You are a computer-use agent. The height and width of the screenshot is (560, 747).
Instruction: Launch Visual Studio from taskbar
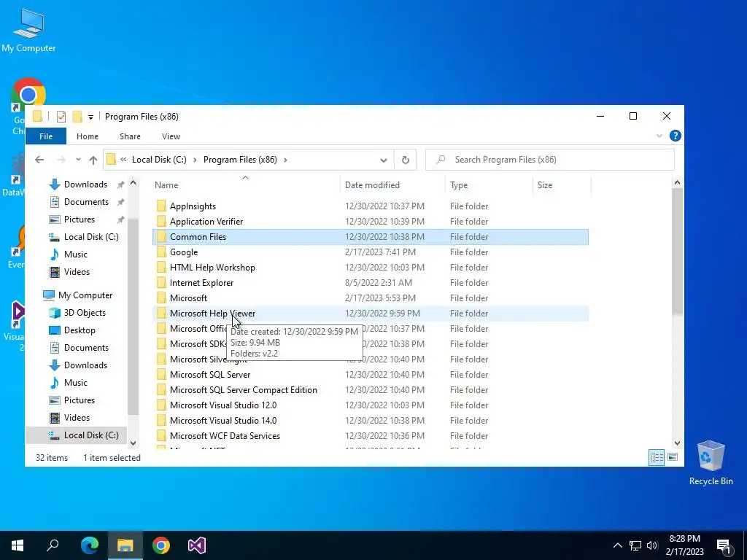point(197,545)
